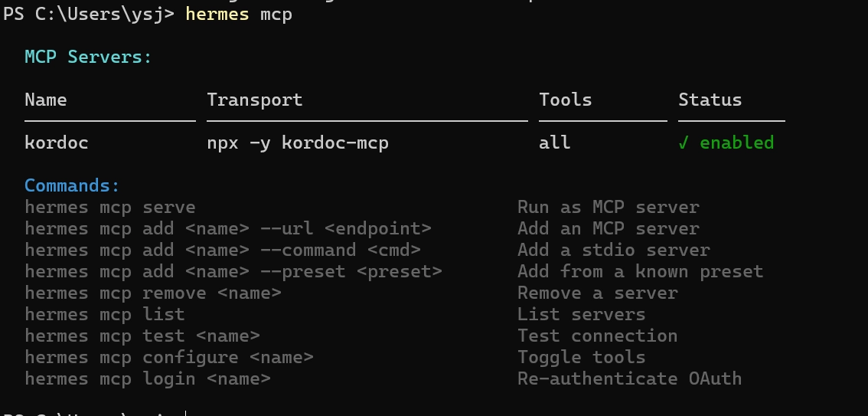Click the 'Re-authenticate OAuth' description text

[629, 379]
